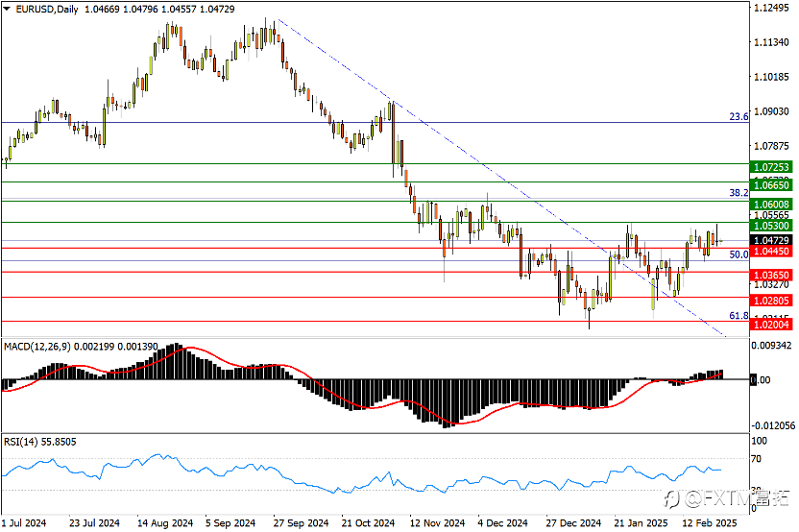Click the 12 Feb 2025 date label

click(710, 523)
